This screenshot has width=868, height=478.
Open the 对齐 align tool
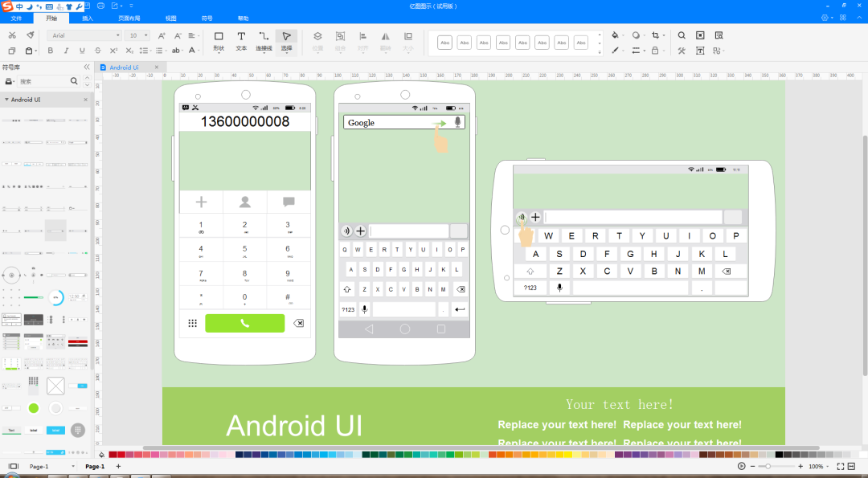pyautogui.click(x=363, y=42)
